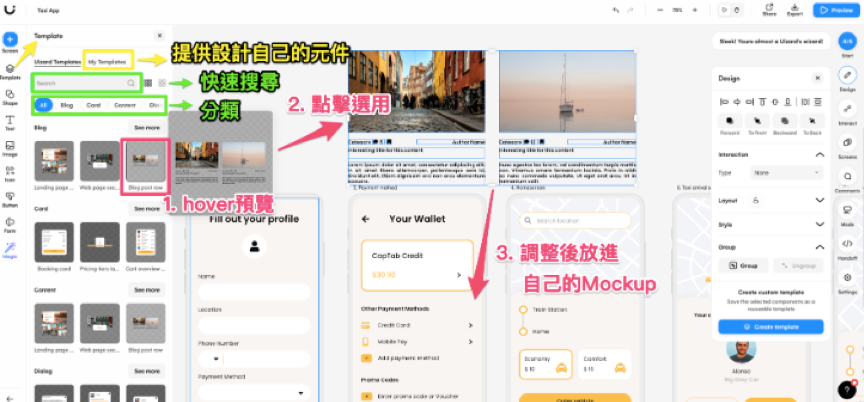Open the help question mark bubble
864x402 pixels.
coord(847,389)
